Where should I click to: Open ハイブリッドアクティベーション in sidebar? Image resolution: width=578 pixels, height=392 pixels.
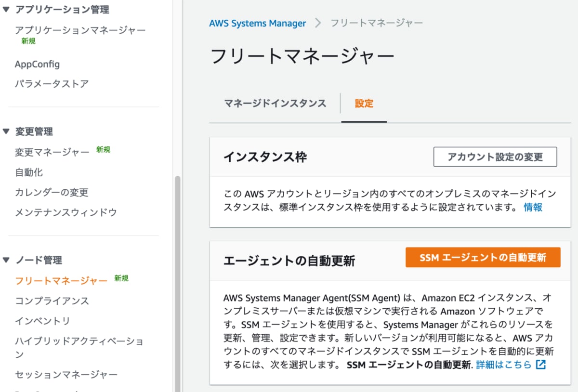79,348
